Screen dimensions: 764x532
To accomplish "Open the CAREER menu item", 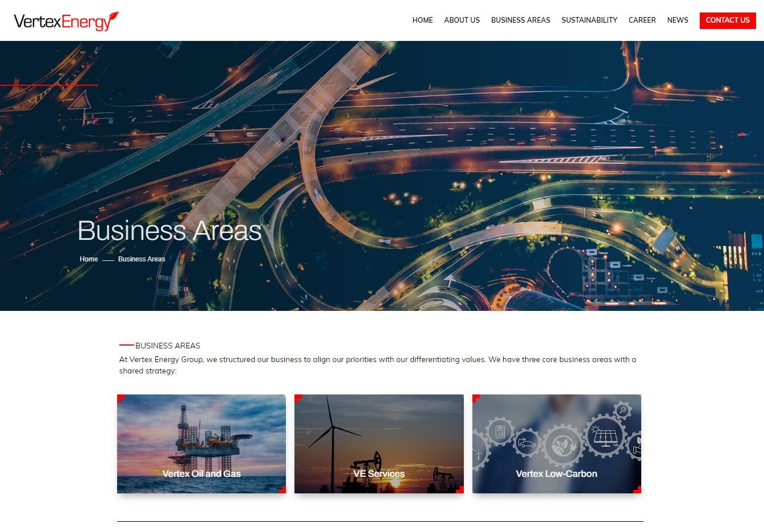I will click(642, 20).
